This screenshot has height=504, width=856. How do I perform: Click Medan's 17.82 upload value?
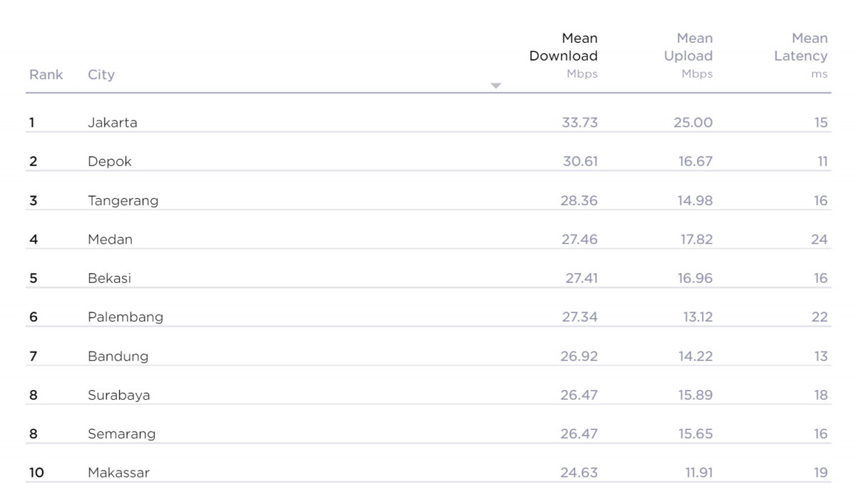click(x=695, y=240)
